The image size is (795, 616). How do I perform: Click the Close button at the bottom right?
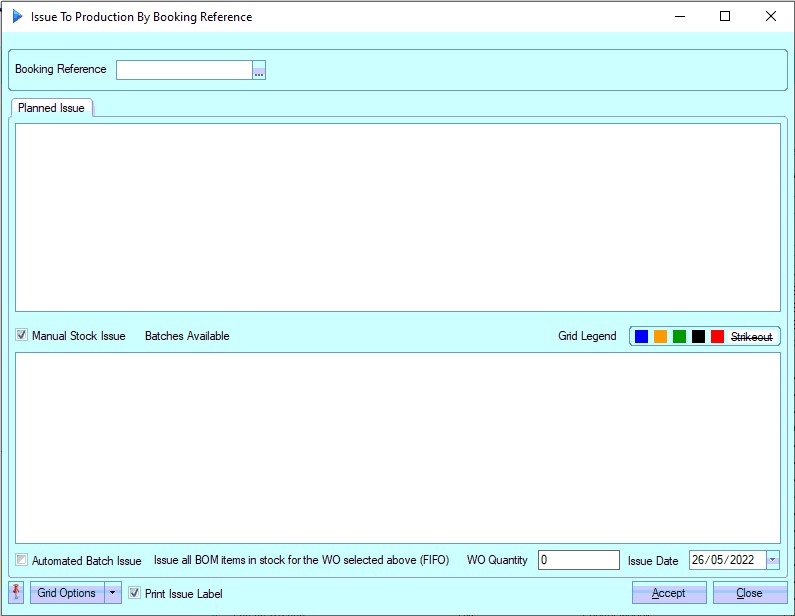coord(749,593)
